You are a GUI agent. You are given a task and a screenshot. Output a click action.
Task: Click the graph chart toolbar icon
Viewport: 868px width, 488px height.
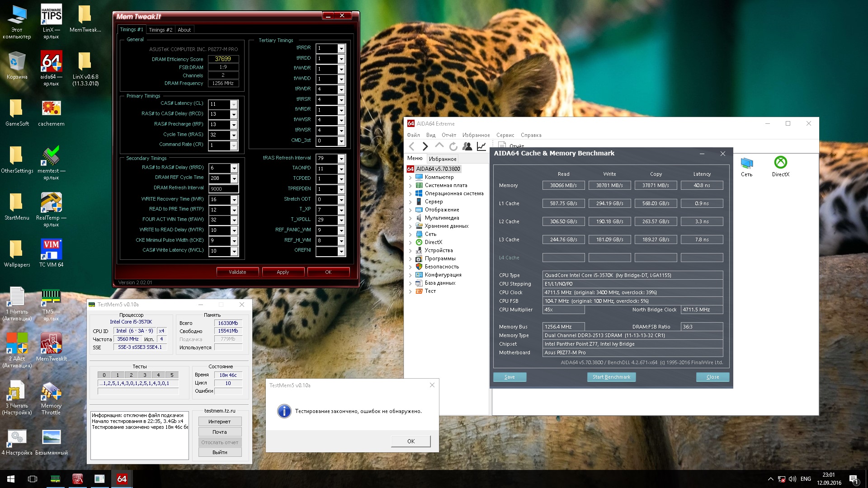481,146
